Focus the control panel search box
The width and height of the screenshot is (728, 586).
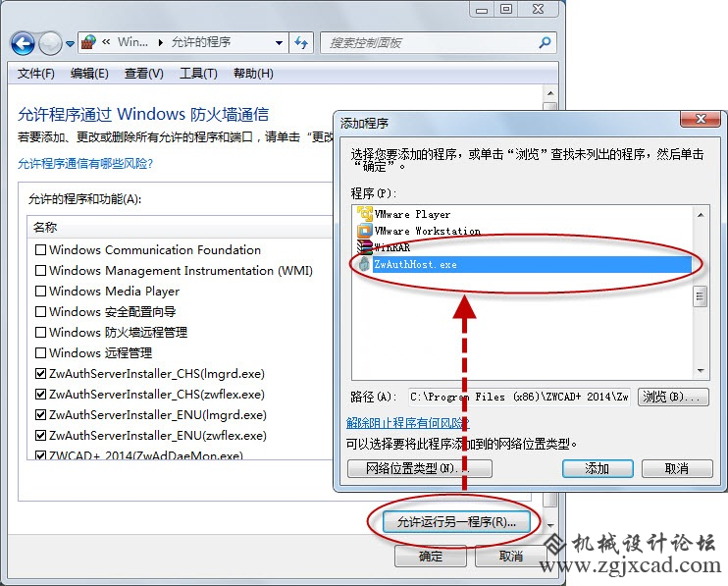coord(438,43)
